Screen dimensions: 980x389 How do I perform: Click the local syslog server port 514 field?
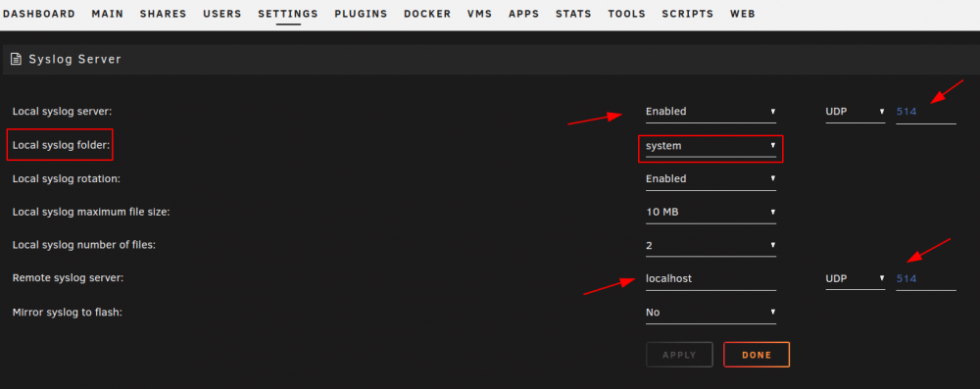coord(926,112)
